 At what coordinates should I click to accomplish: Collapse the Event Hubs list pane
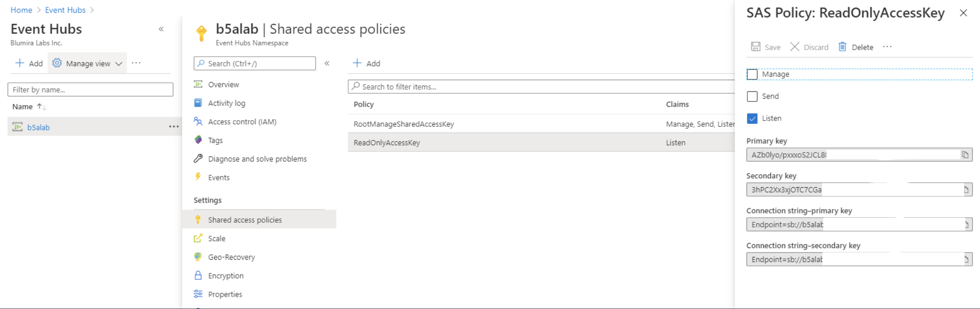point(161,29)
